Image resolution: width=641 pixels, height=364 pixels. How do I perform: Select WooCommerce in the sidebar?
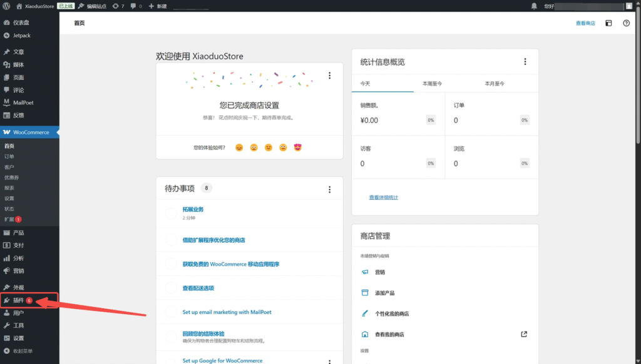coord(29,133)
